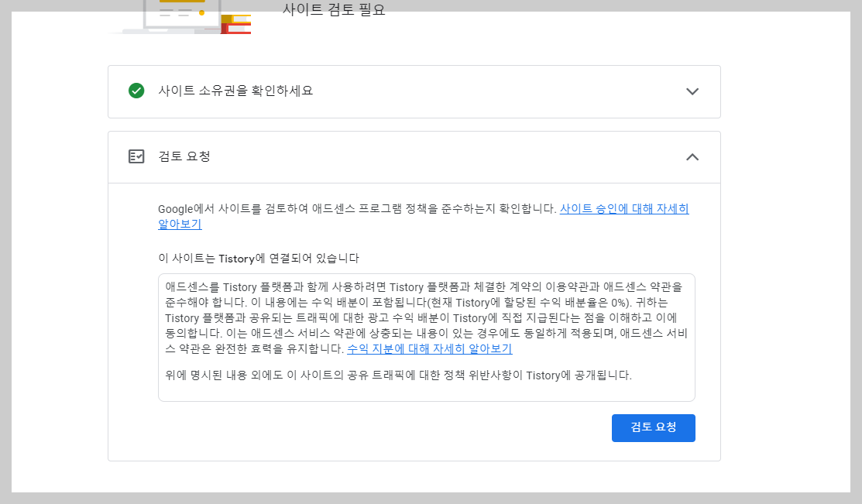Click the 사이트 소유권을 확인하세요 heading text
This screenshot has height=504, width=862.
[x=236, y=91]
